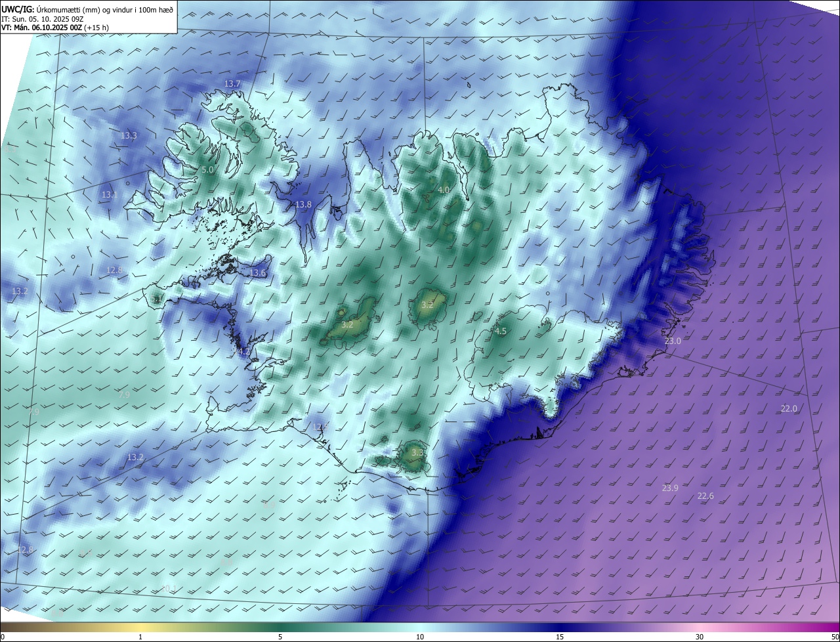Click the 4.0 value in north Iceland
The width and height of the screenshot is (840, 642).
tap(444, 190)
